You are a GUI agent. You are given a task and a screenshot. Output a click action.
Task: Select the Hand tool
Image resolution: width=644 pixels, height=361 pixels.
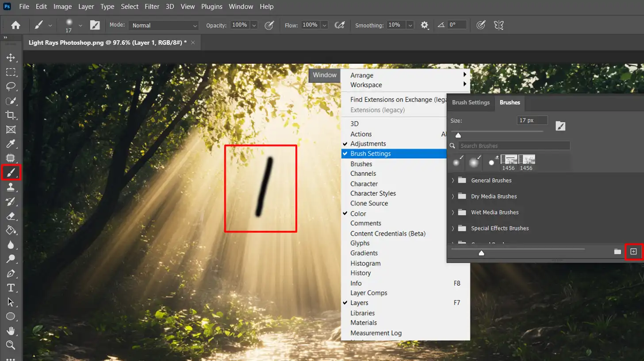tap(11, 331)
